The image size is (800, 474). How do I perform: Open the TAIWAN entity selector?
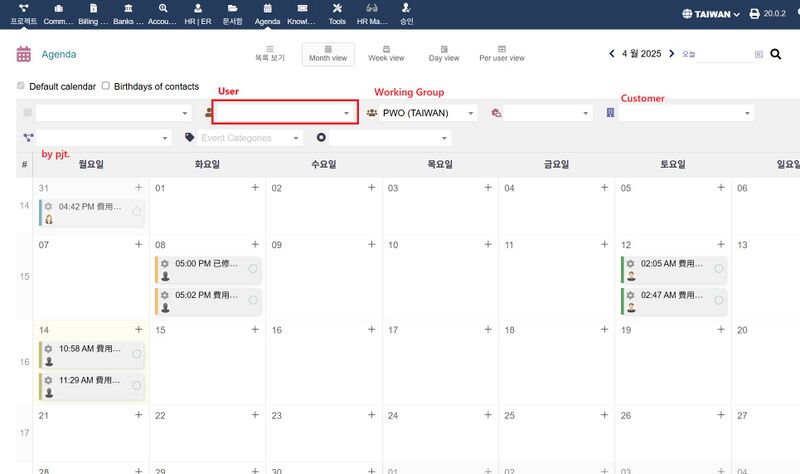pyautogui.click(x=710, y=14)
